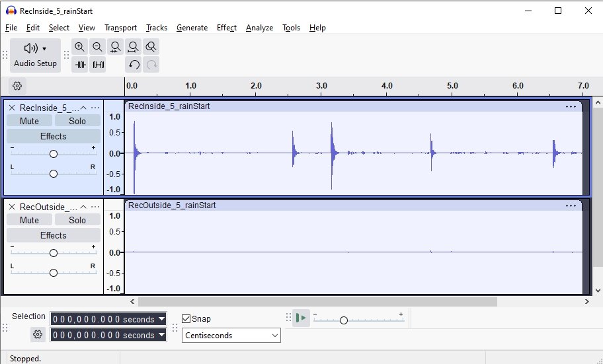
Task: Trim audio outside selection icon
Action: pyautogui.click(x=81, y=65)
